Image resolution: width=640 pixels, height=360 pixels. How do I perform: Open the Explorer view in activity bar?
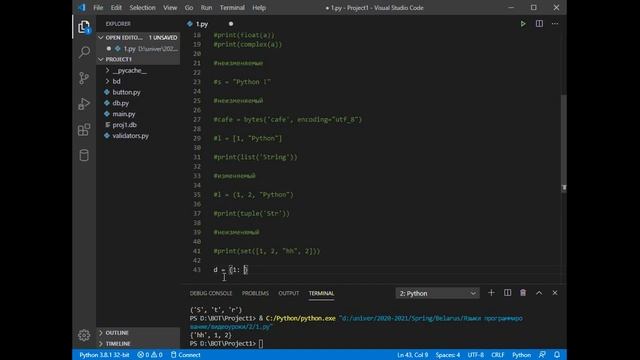[84, 27]
